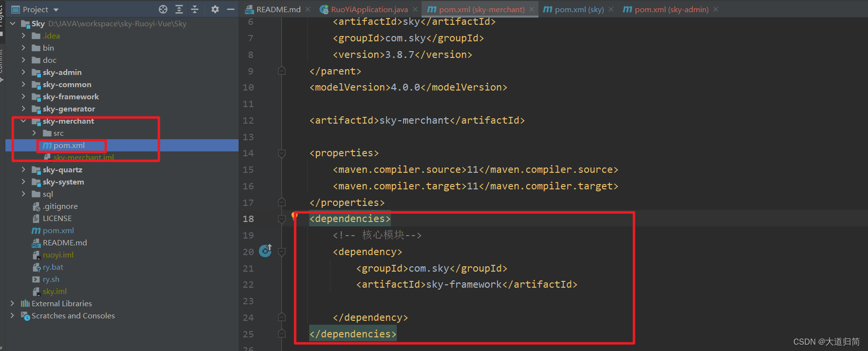Screen dimensions: 868x351
Task: Click line number 12 in gutter
Action: [x=248, y=120]
